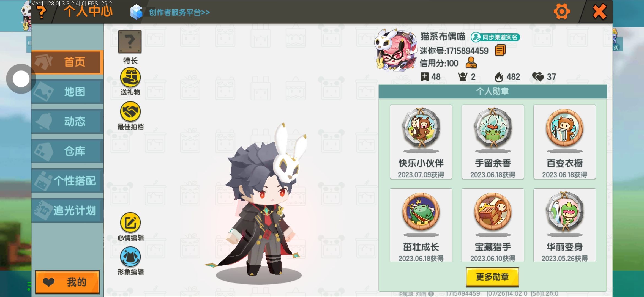Go to the 仓库 warehouse tab
The width and height of the screenshot is (644, 297).
67,151
